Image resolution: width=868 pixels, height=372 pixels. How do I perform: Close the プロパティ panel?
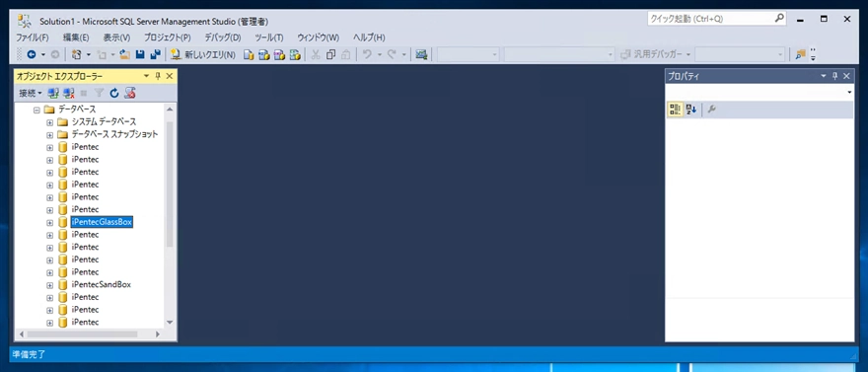(847, 76)
